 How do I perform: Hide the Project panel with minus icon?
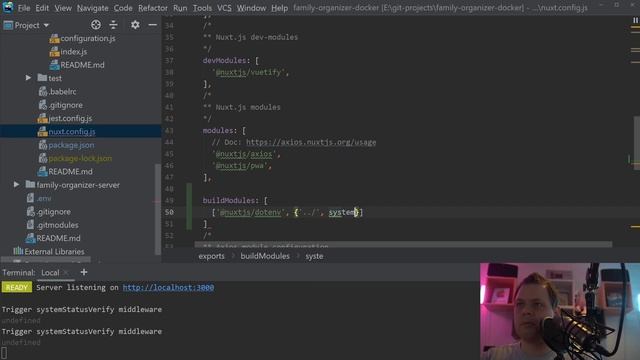152,25
